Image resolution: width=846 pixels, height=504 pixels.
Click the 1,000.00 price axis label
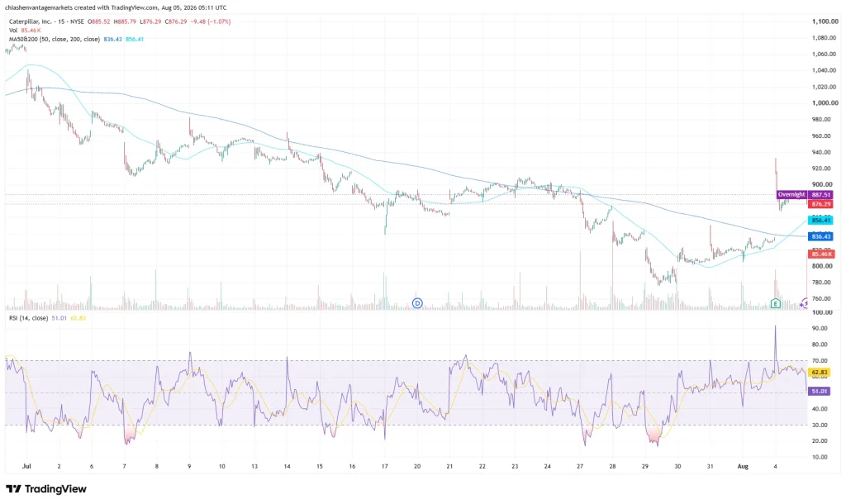click(x=825, y=102)
